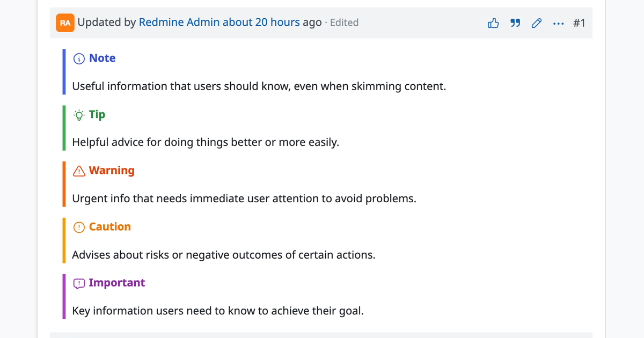Image resolution: width=644 pixels, height=338 pixels.
Task: Click the Tip heading text
Action: click(x=97, y=114)
